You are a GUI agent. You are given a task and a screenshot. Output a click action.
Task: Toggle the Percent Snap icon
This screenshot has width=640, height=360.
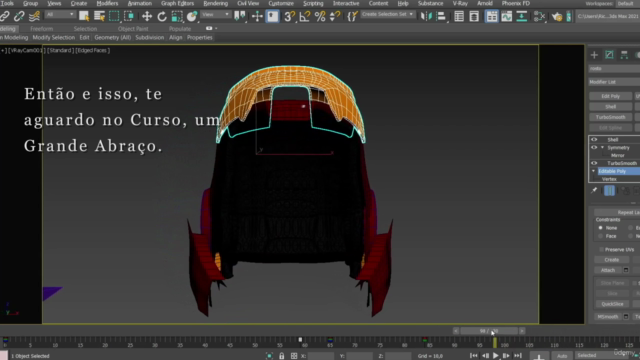320,16
